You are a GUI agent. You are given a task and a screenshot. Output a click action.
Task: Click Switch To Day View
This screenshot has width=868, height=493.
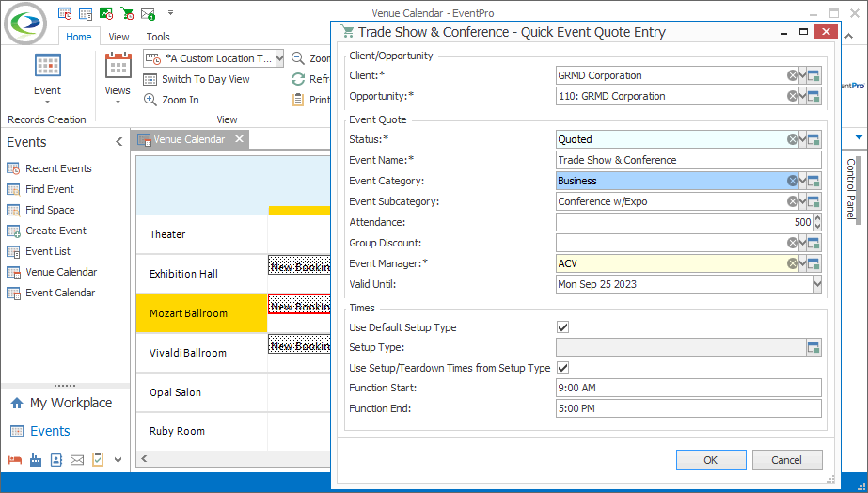(x=197, y=79)
